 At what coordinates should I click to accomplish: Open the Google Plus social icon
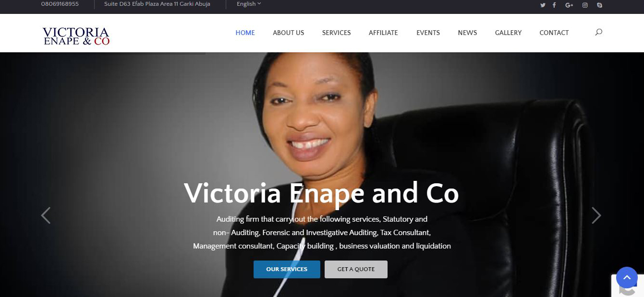569,5
